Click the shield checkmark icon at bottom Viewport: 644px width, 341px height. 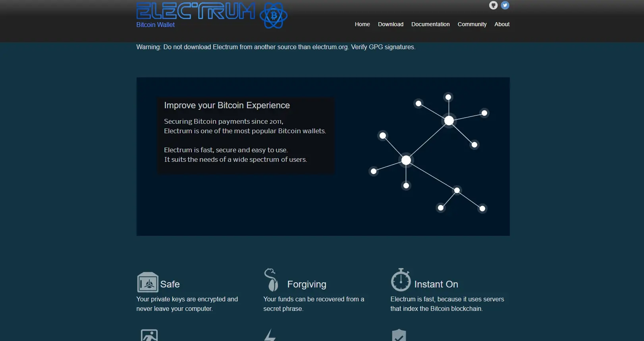399,335
